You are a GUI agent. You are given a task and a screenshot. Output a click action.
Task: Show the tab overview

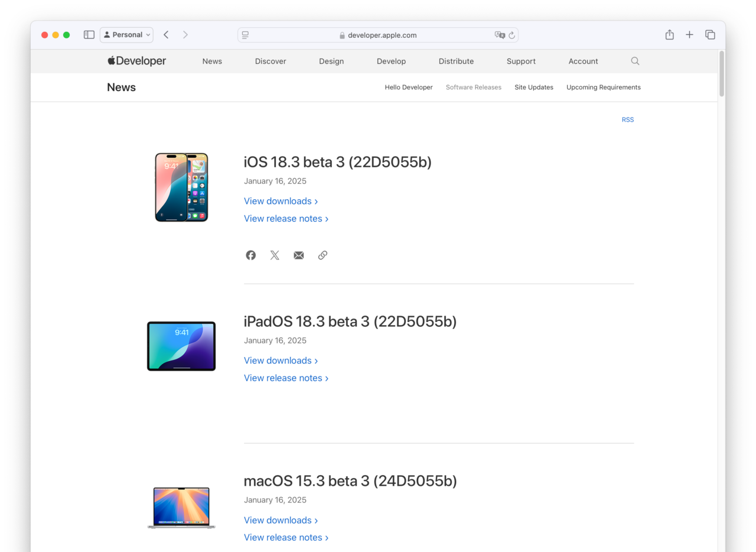[710, 35]
